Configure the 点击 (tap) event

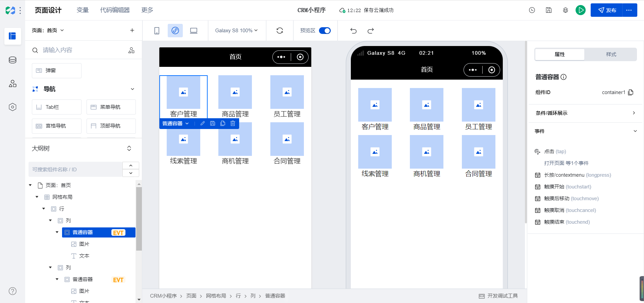(555, 151)
